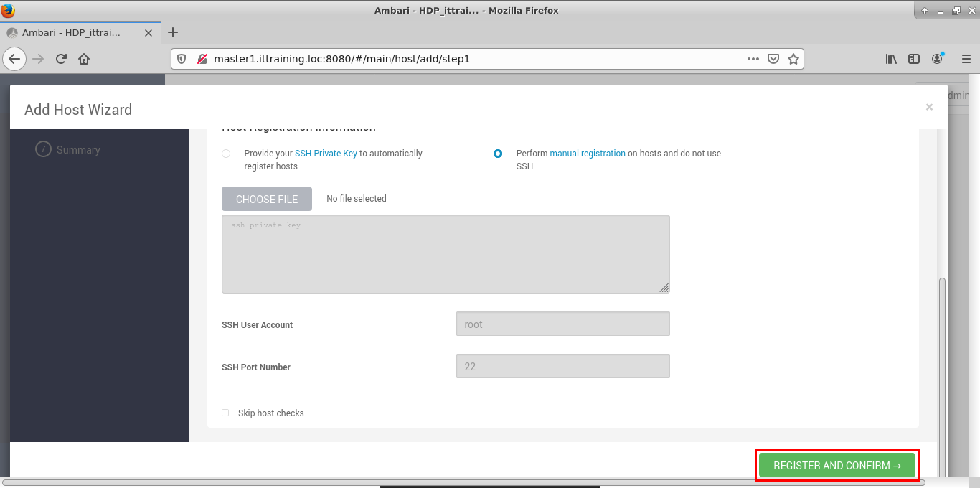Screen dimensions: 980x488
Task: Open a new browser tab
Action: point(172,32)
